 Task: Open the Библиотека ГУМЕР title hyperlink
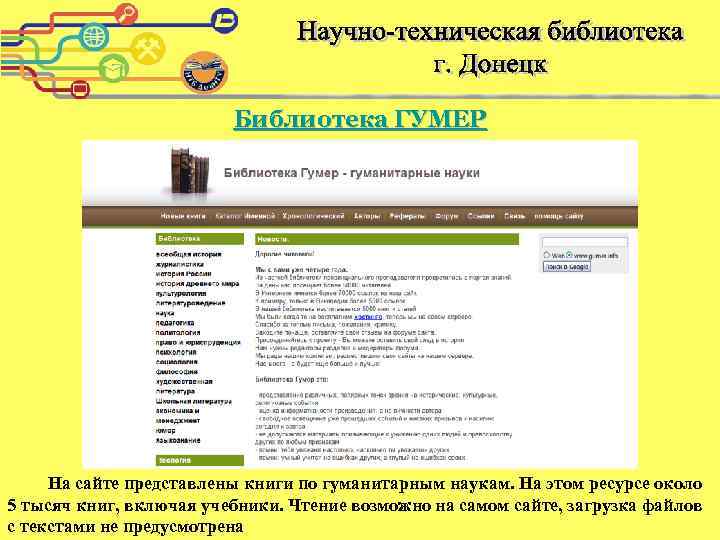tap(360, 119)
